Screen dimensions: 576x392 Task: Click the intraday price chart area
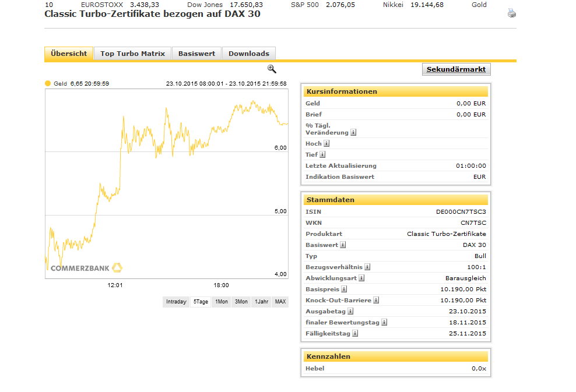166,183
